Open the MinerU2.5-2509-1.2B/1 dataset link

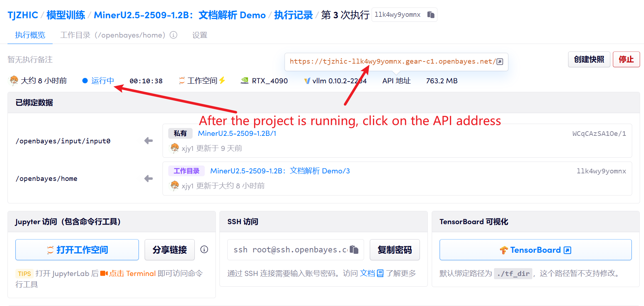(x=237, y=133)
